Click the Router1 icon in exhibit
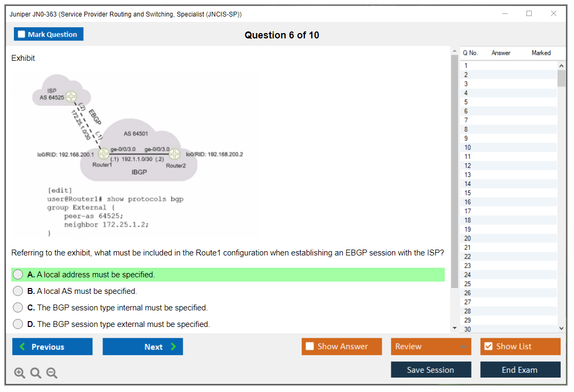Screen dimensions: 574x392 (105, 154)
